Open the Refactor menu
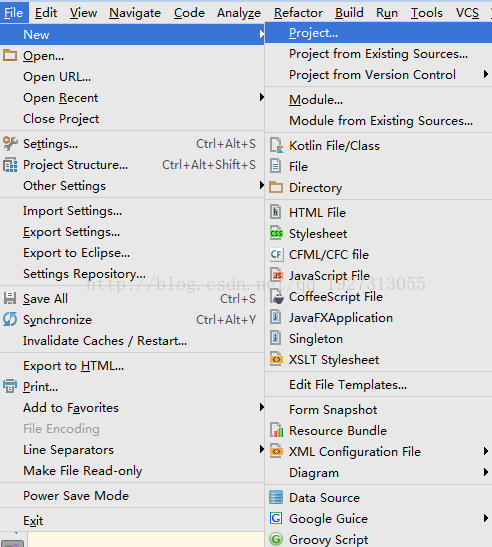Screen dimensions: 492x547 tap(298, 13)
